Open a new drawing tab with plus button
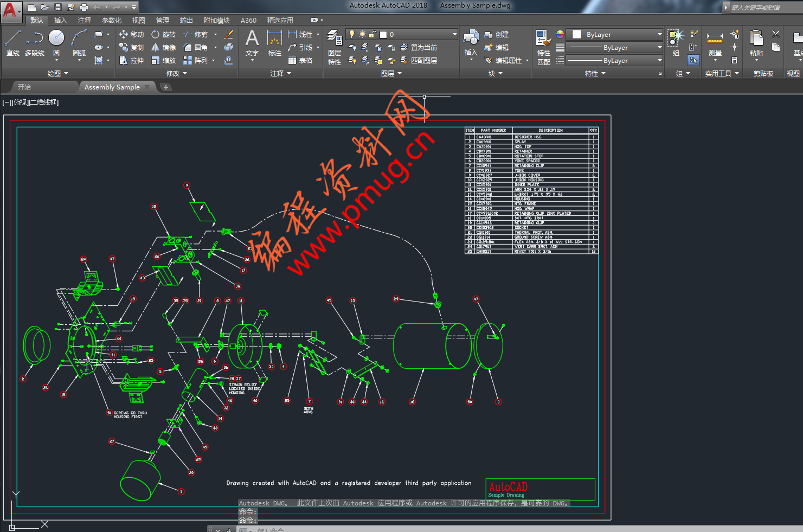Viewport: 803px width, 532px height. pos(166,87)
